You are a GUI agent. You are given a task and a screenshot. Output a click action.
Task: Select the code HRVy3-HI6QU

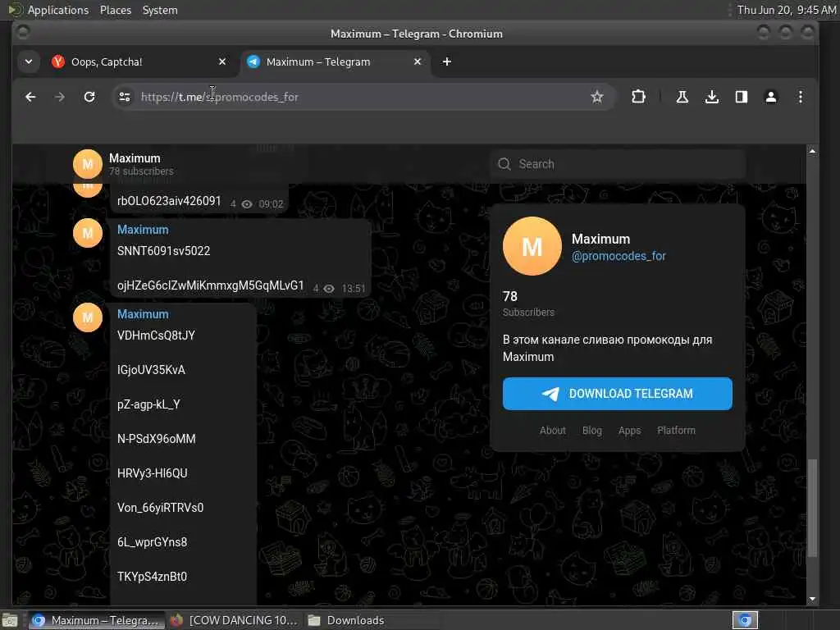152,473
